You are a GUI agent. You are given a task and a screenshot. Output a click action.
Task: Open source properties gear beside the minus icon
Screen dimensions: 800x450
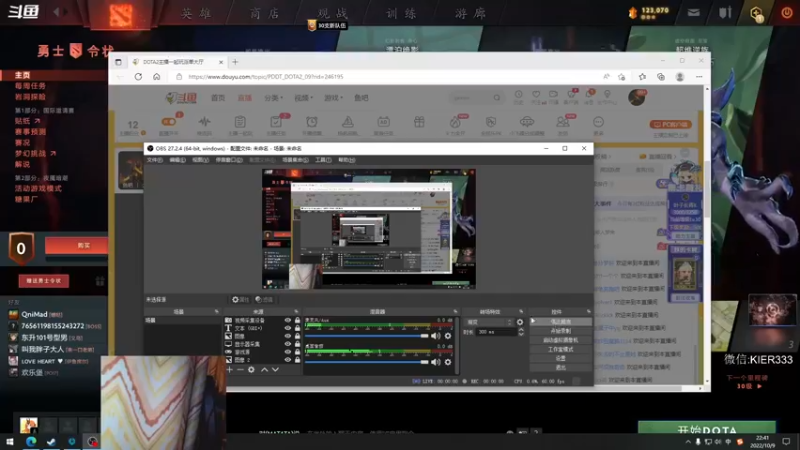pos(251,369)
